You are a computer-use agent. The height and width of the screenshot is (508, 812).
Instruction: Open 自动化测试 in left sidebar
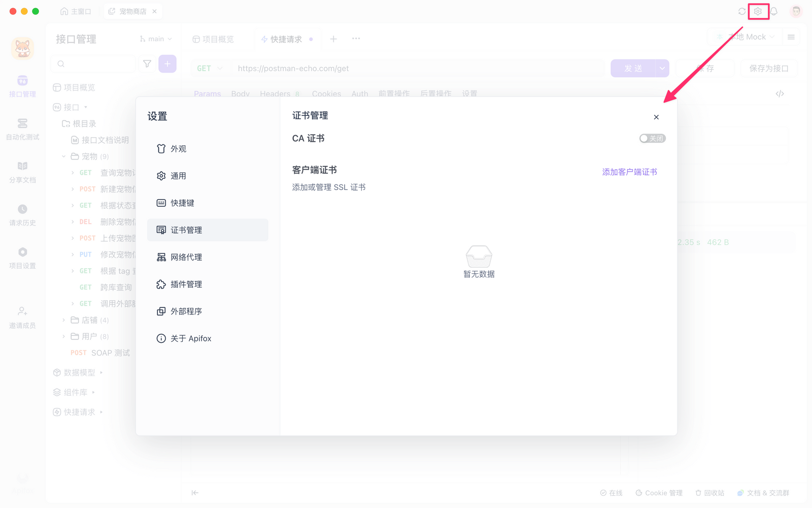(22, 129)
